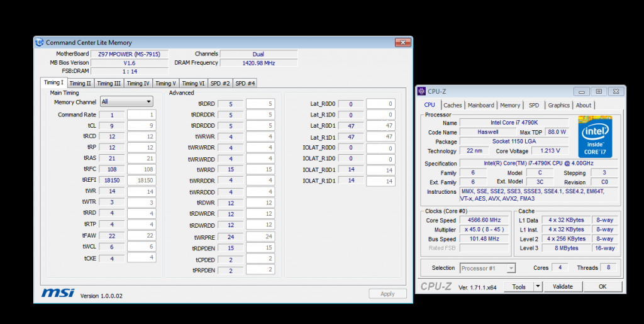The width and height of the screenshot is (644, 324).
Task: Switch to the Timing VI tab
Action: (x=193, y=84)
